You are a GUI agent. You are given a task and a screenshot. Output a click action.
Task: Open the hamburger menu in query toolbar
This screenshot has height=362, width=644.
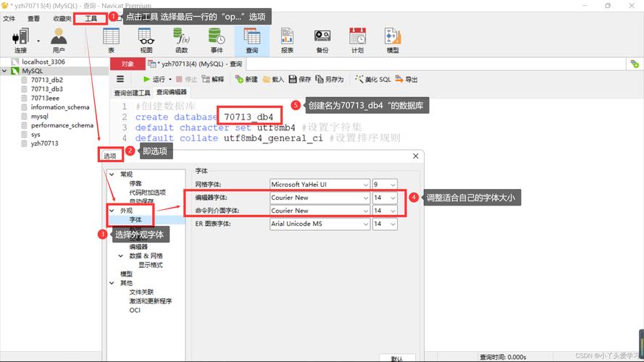(x=120, y=79)
